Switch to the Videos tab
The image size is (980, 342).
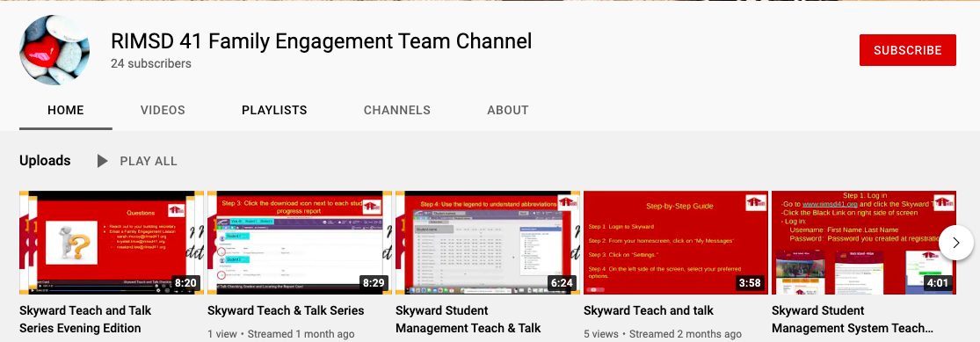click(163, 110)
